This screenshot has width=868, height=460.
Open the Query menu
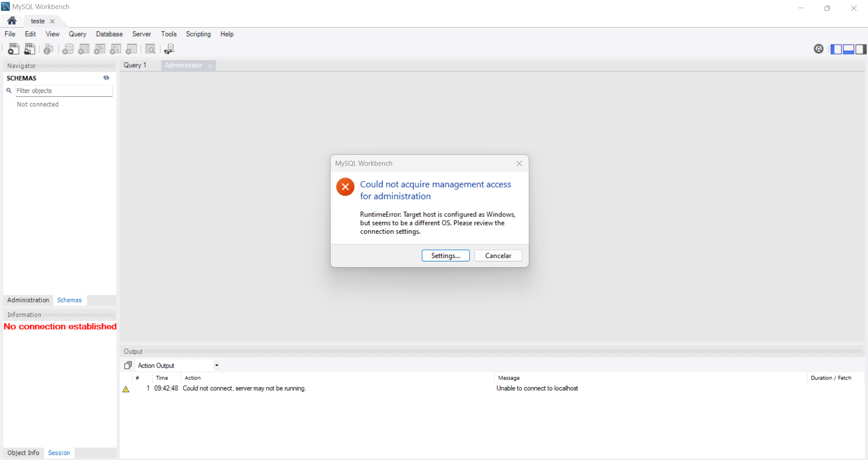pos(77,34)
